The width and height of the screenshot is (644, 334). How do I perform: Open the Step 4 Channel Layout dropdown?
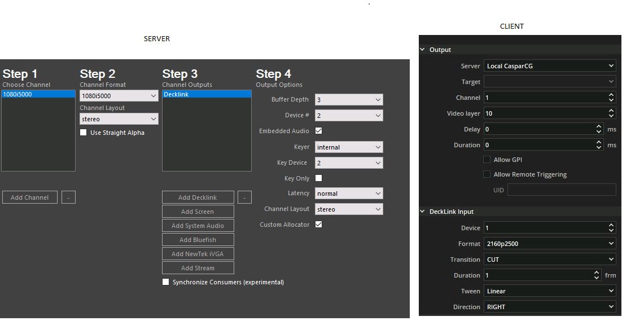[349, 209]
